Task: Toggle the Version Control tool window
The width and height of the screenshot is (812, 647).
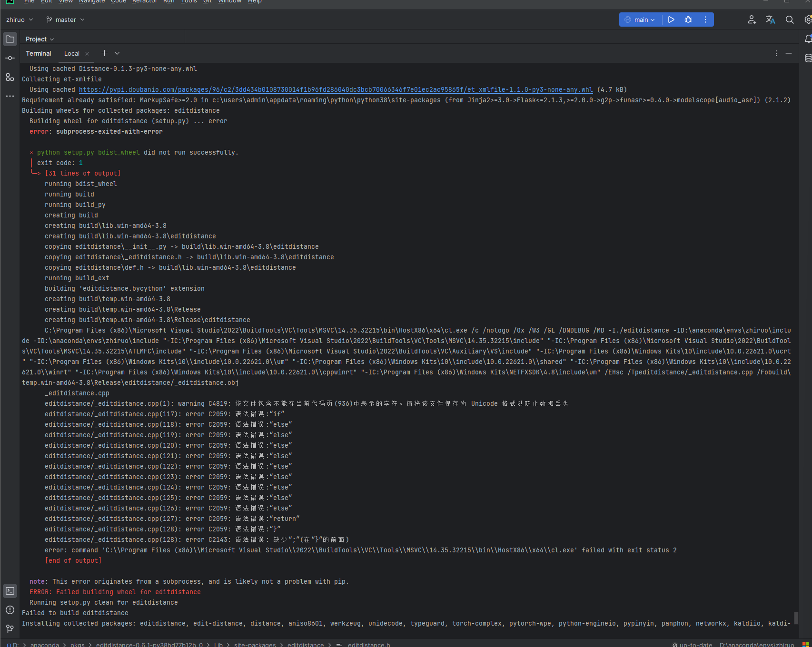Action: click(10, 628)
